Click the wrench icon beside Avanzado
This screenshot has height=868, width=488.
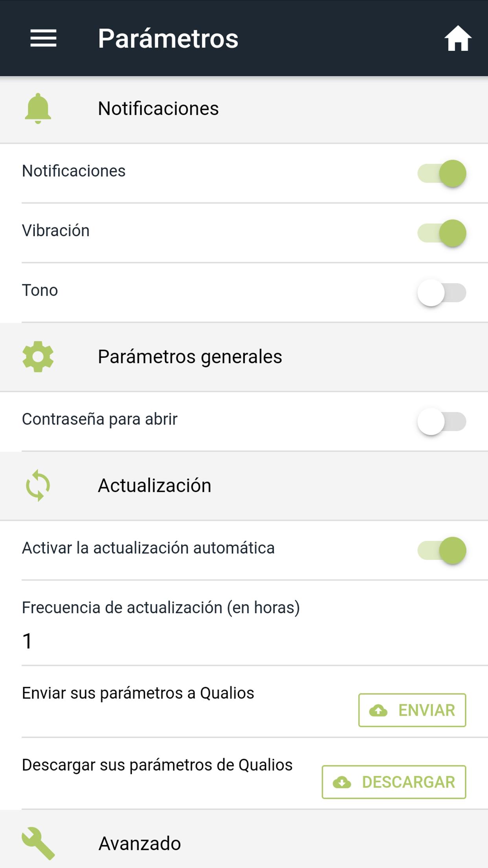38,843
